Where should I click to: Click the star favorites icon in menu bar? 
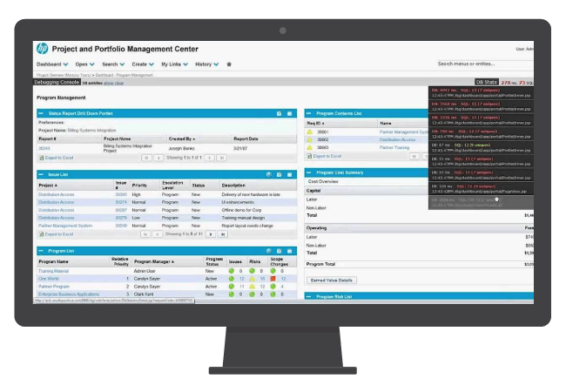229,64
